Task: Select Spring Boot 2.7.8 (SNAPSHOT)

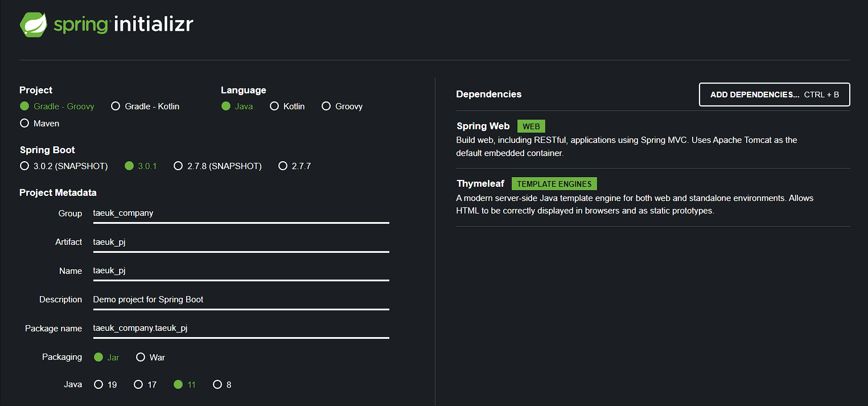Action: (217, 166)
